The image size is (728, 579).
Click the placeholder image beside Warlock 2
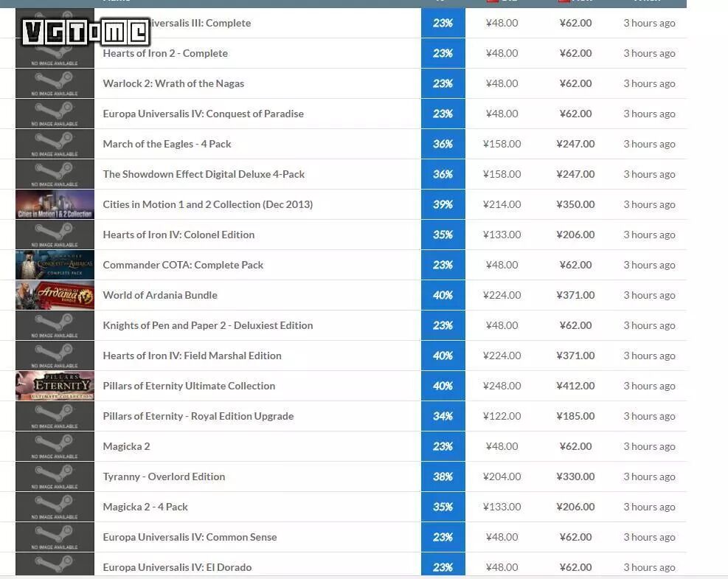55,83
